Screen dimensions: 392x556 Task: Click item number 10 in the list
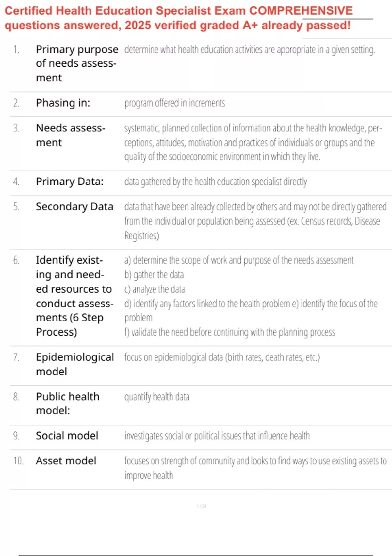tap(18, 461)
